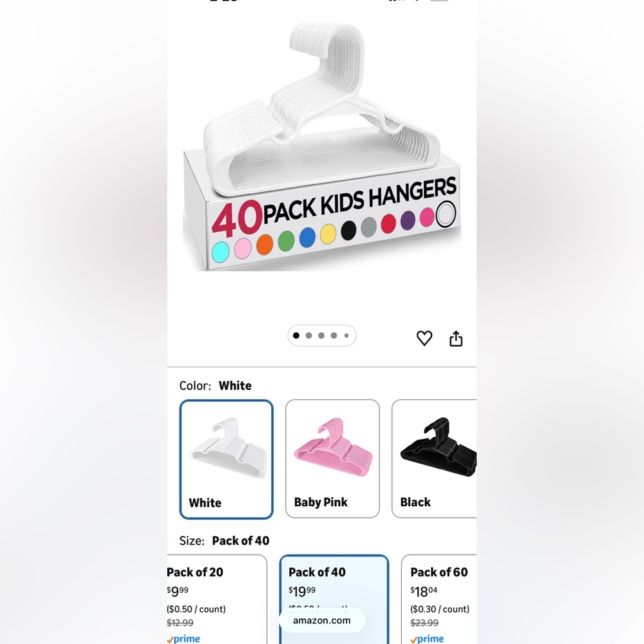Jump to third image pagination dot
The height and width of the screenshot is (644, 644).
coord(321,336)
